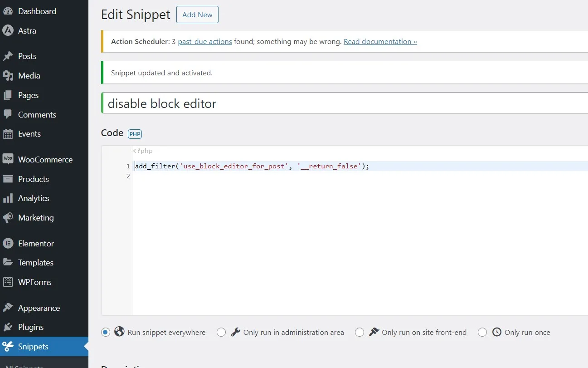
Task: Click the Comments bubble icon
Action: pos(8,115)
